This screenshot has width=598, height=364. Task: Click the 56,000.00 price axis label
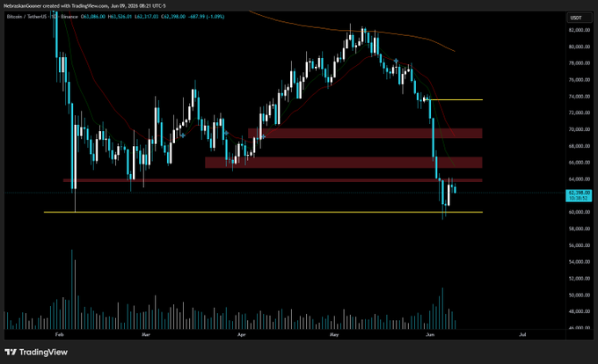coord(580,245)
